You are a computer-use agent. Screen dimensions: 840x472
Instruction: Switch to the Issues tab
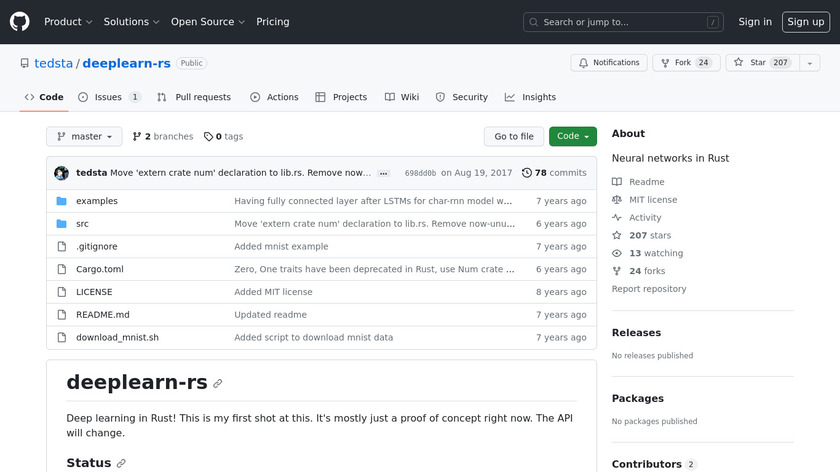pyautogui.click(x=108, y=97)
